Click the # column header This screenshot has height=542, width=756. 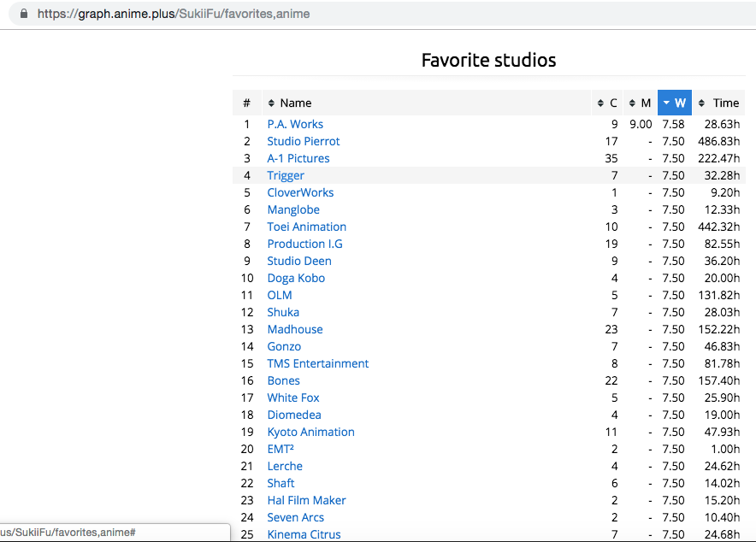pos(246,103)
